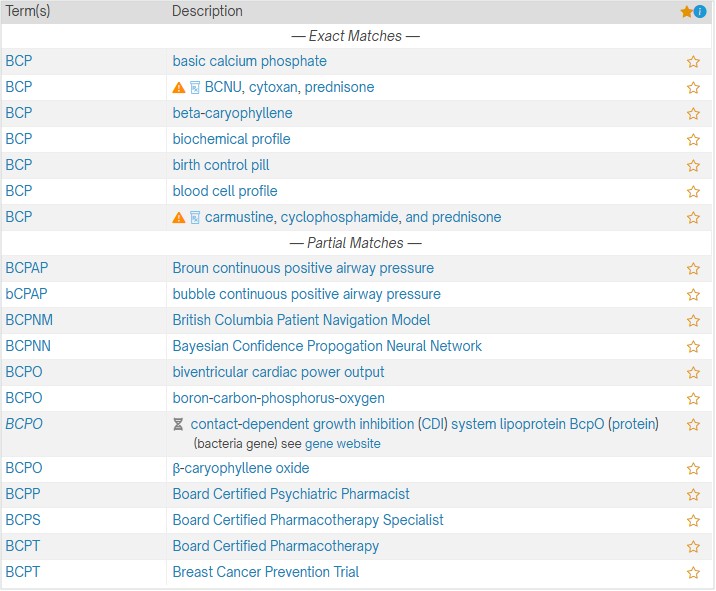Open the blood cell profile link
The width and height of the screenshot is (716, 591).
pyautogui.click(x=225, y=191)
